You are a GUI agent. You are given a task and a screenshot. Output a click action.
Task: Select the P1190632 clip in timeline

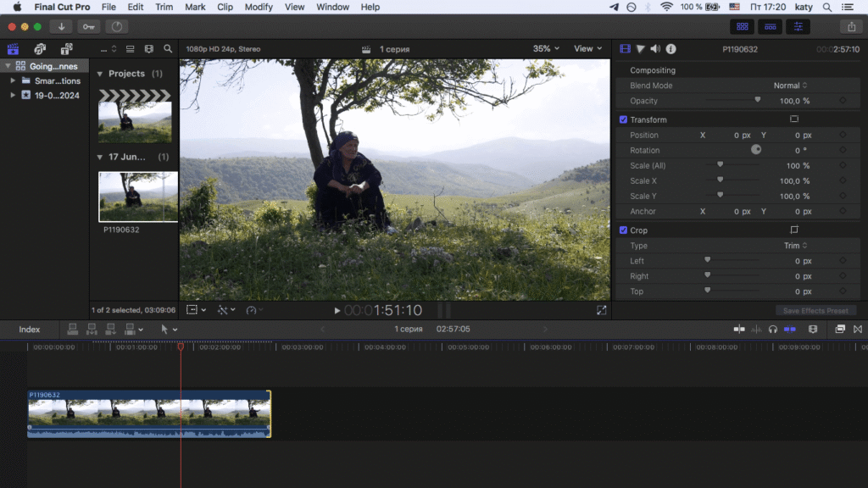[149, 413]
